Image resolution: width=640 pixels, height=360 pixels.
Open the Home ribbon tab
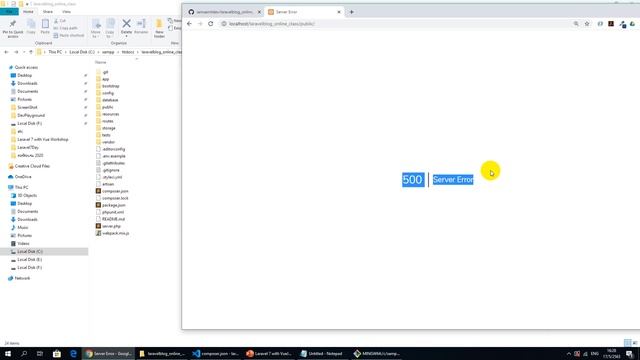click(28, 11)
